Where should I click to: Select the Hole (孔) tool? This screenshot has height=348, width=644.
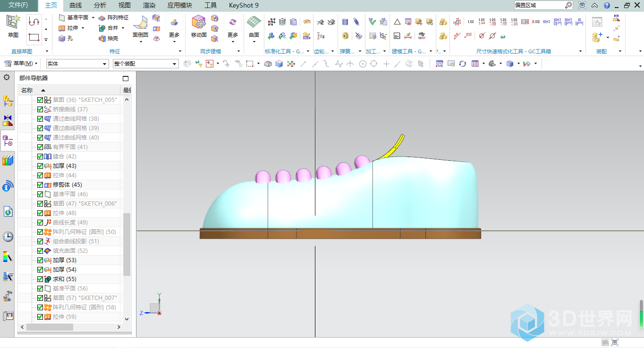coord(66,38)
